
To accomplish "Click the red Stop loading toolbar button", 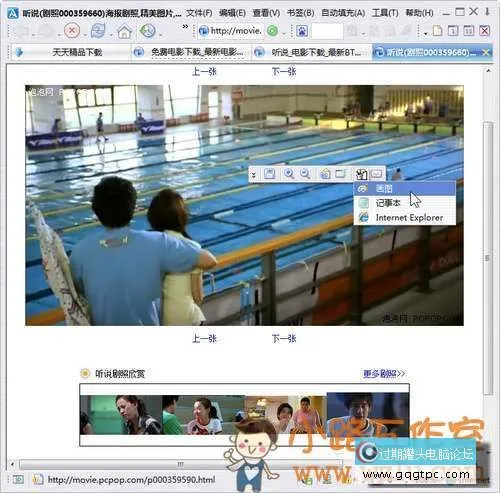I will [72, 31].
